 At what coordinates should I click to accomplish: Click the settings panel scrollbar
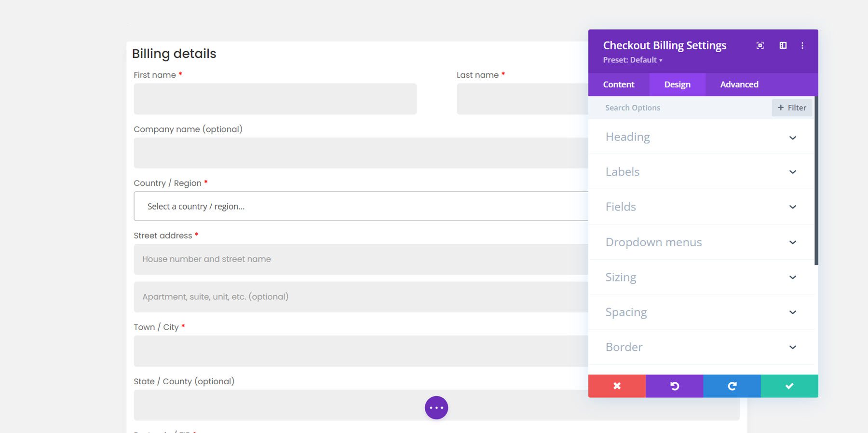(x=816, y=180)
